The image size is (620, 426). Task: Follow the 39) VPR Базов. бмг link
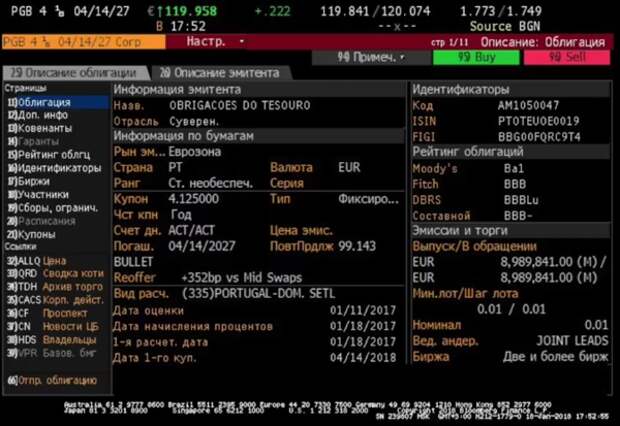click(x=52, y=353)
